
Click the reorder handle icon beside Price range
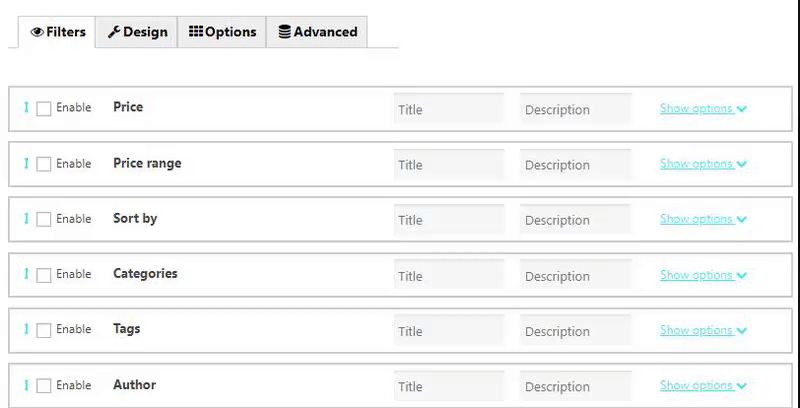coord(26,163)
